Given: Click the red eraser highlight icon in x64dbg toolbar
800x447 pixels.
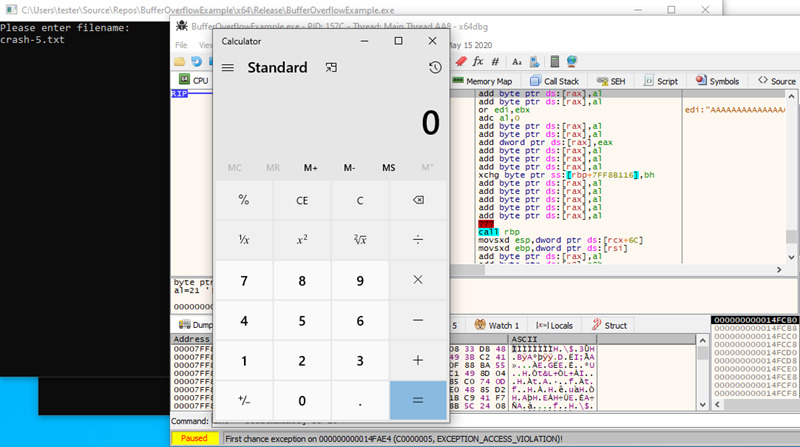Looking at the screenshot, I should (461, 62).
